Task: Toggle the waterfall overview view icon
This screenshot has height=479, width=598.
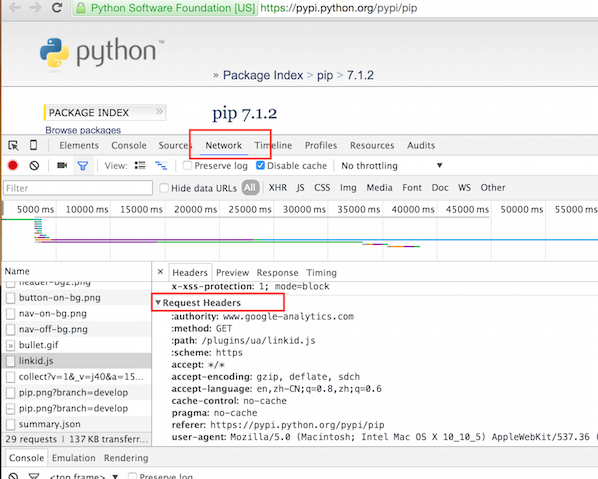Action: [x=161, y=166]
